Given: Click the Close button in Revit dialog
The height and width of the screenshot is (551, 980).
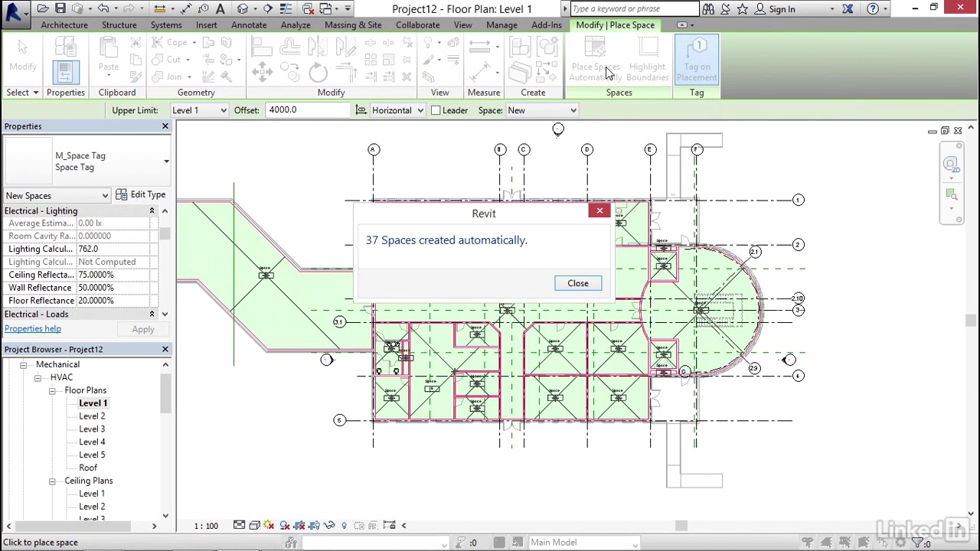Looking at the screenshot, I should pos(578,283).
